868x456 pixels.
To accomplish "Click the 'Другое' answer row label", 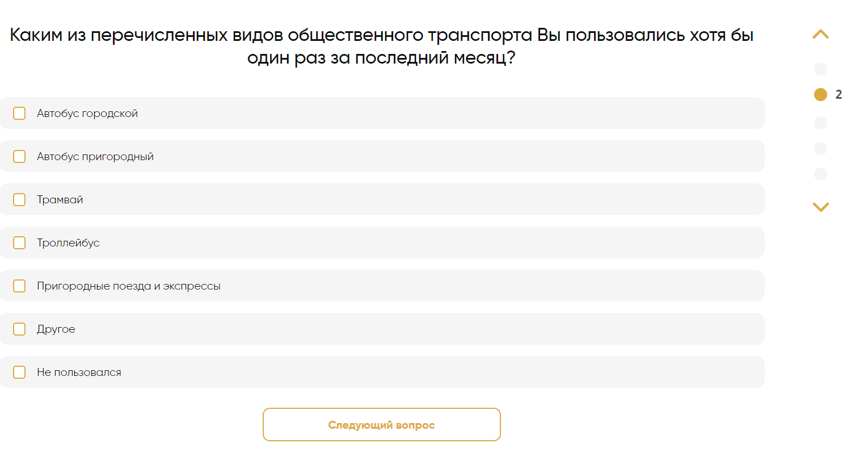I will [x=56, y=329].
